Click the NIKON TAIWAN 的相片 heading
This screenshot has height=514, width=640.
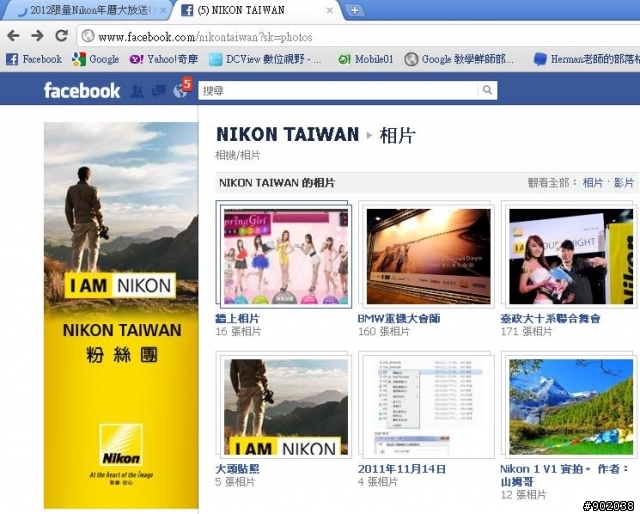pos(277,182)
